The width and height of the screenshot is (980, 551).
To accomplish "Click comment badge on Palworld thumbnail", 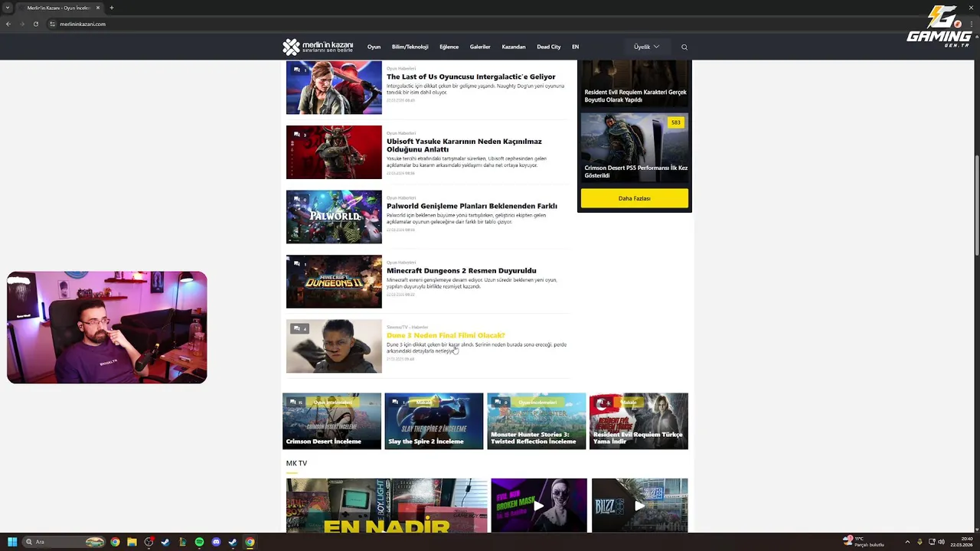I will 300,199.
